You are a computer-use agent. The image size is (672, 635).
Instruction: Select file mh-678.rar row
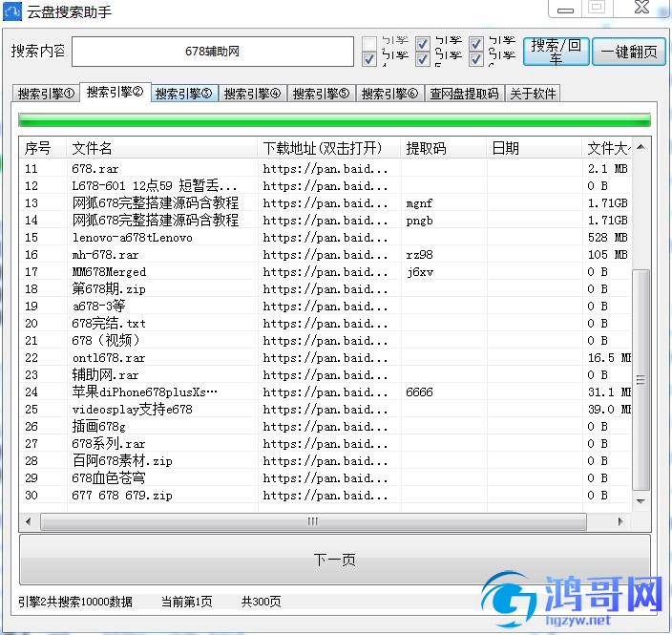tap(325, 254)
